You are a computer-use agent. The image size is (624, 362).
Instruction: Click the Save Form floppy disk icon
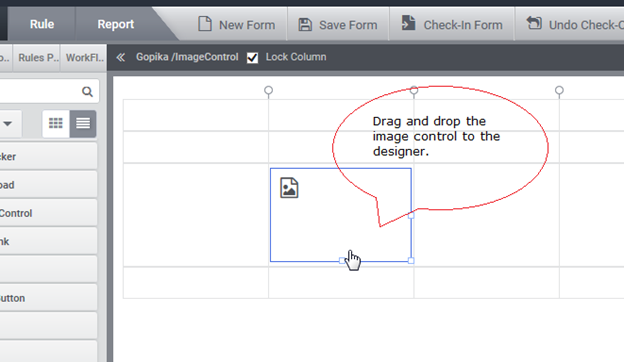tap(305, 25)
